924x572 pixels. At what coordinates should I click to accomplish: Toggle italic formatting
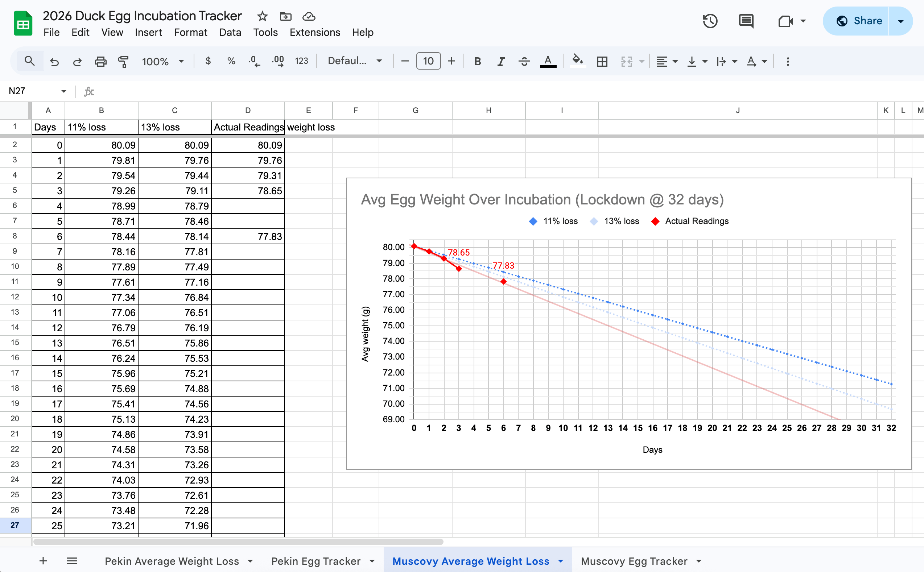click(500, 61)
